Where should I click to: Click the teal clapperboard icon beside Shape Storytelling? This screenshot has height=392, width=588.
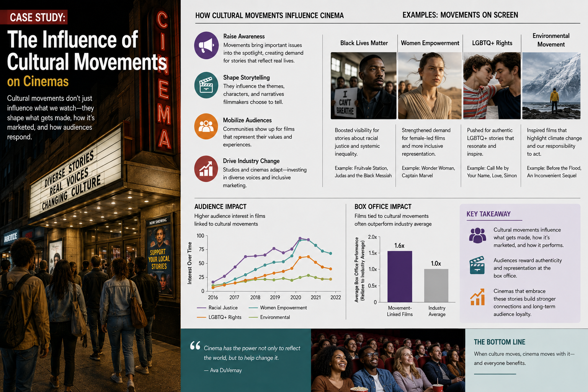[x=206, y=85]
